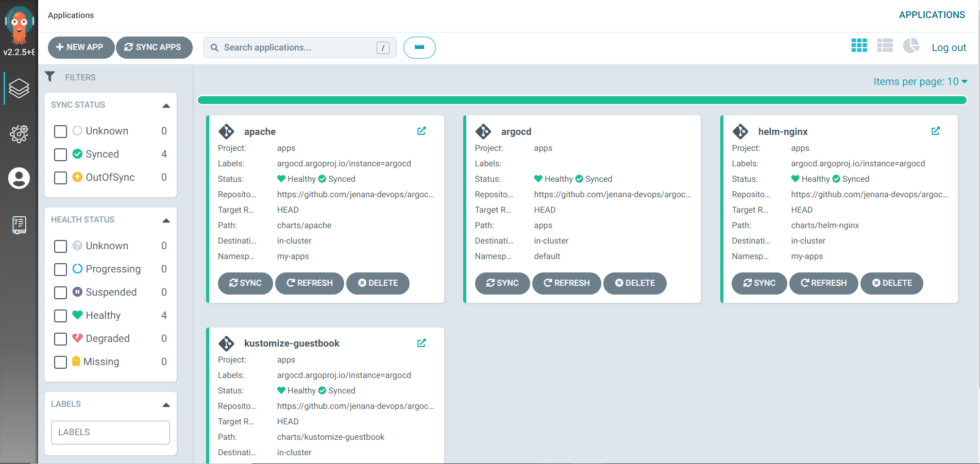Open apache external link icon
This screenshot has height=464, width=980.
click(x=421, y=131)
